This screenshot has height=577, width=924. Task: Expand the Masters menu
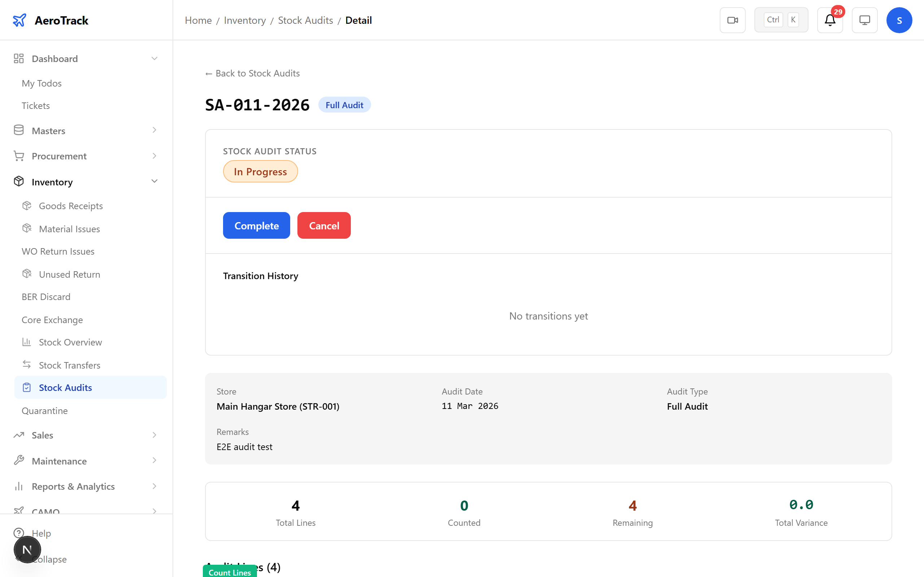click(154, 130)
